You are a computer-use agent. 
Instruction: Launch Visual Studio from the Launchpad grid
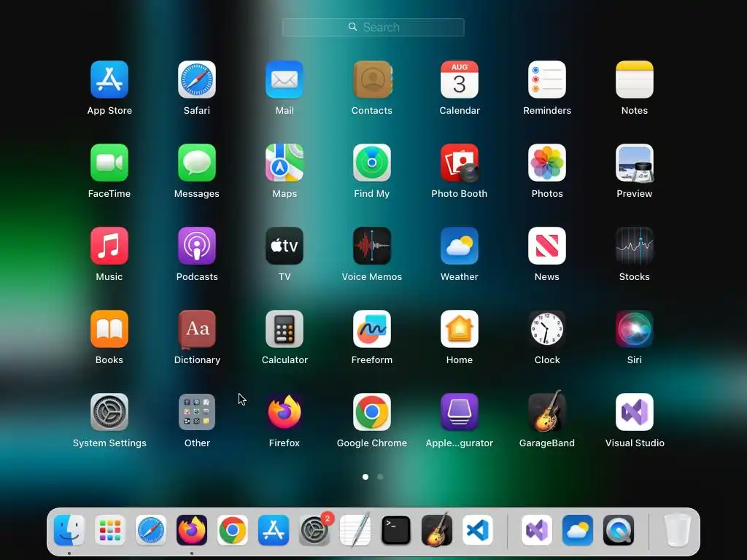coord(635,412)
